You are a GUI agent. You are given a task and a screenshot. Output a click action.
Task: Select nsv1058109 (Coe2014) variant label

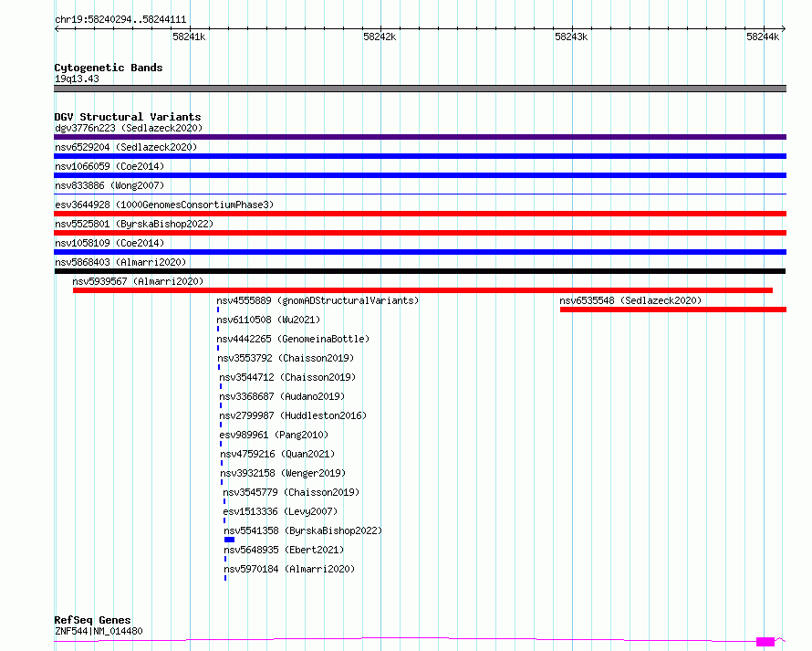(109, 243)
